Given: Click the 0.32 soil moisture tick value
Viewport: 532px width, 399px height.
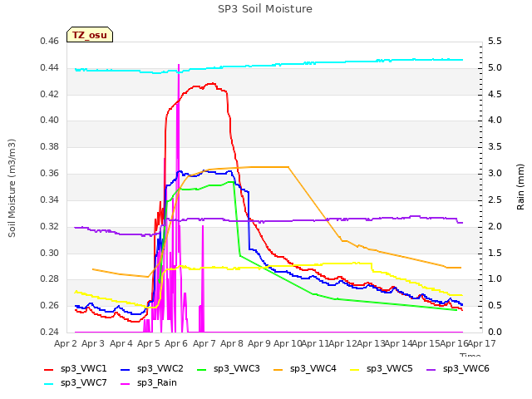Looking at the screenshot, I should [50, 226].
